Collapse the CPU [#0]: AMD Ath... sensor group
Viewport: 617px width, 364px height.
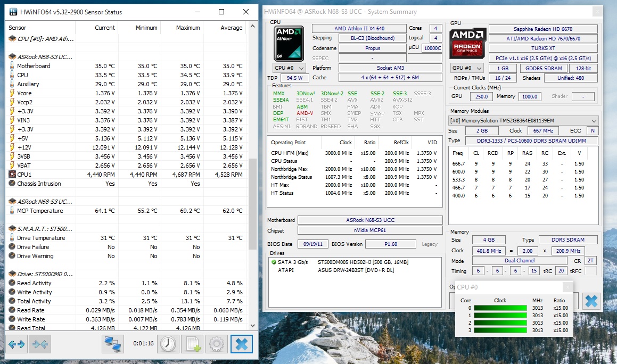pos(12,38)
